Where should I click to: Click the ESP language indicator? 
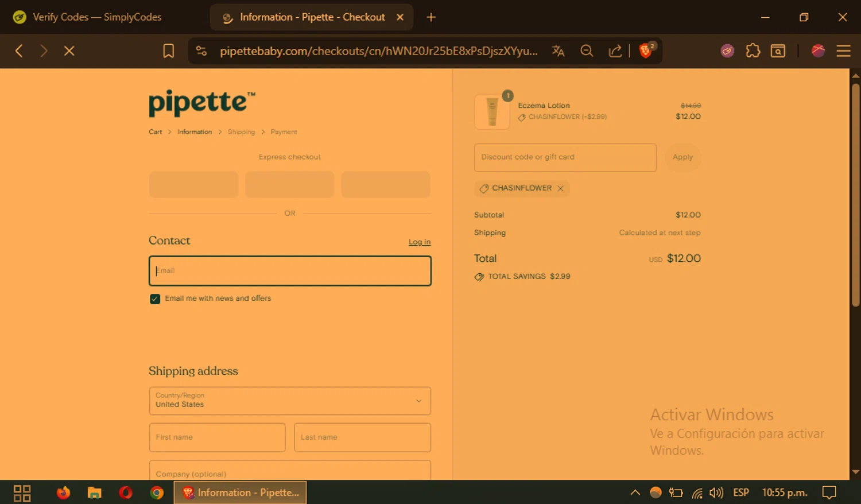(741, 493)
